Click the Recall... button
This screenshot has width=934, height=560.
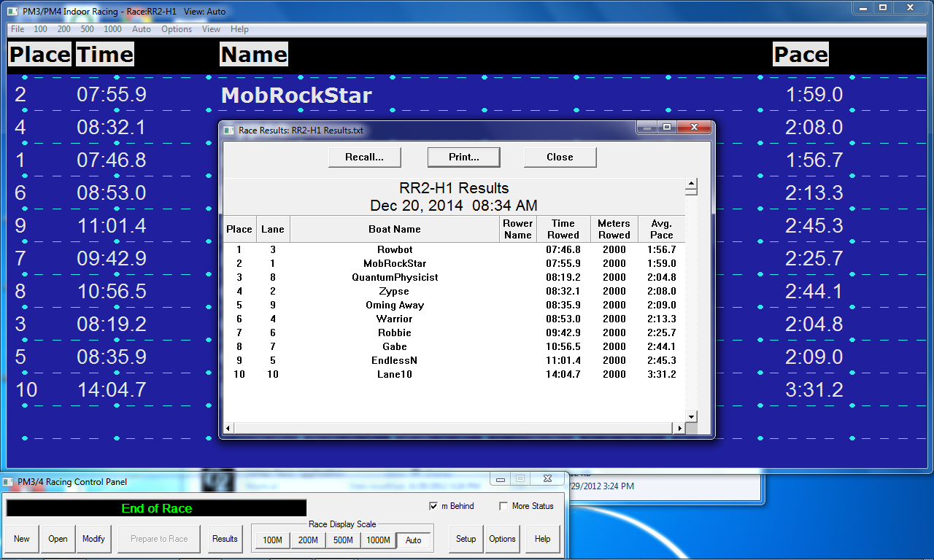[364, 157]
